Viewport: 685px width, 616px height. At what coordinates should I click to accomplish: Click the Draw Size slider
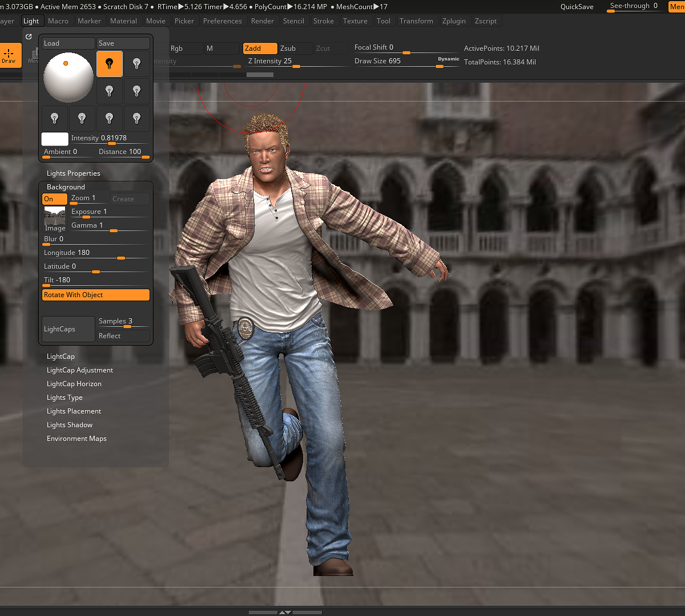point(406,62)
